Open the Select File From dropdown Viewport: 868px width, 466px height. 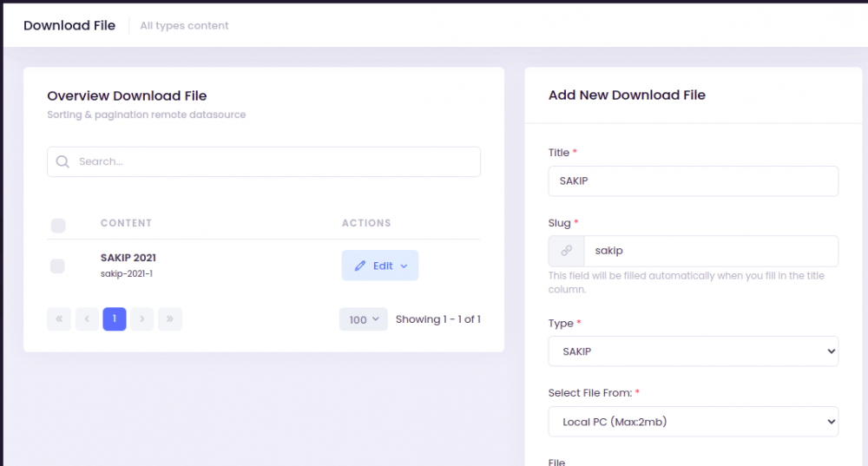point(693,422)
